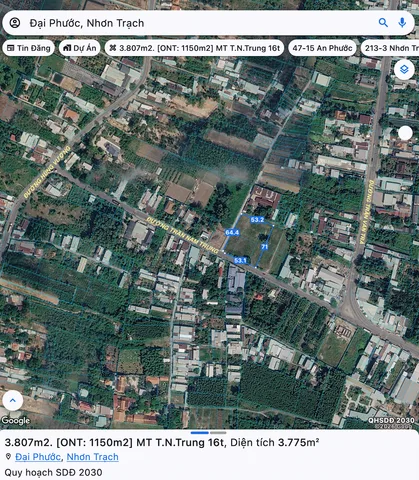Start voice search with microphone icon
The image size is (419, 480).
click(x=402, y=23)
